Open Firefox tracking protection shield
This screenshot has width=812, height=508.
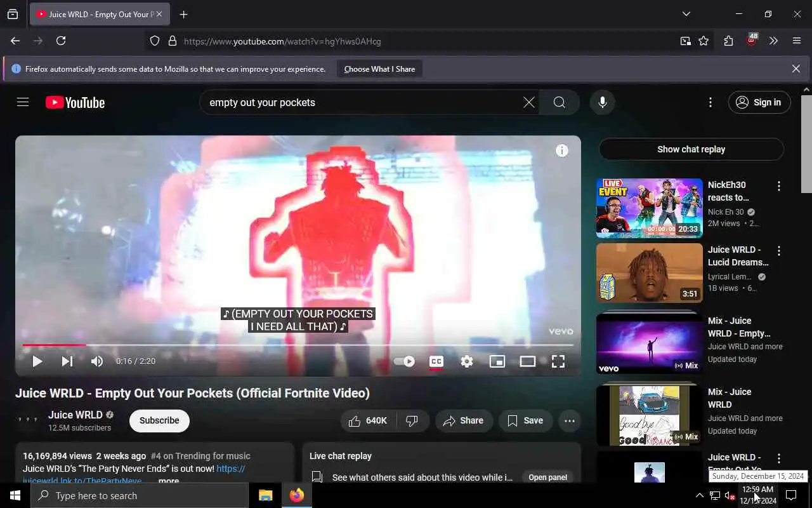[155, 41]
